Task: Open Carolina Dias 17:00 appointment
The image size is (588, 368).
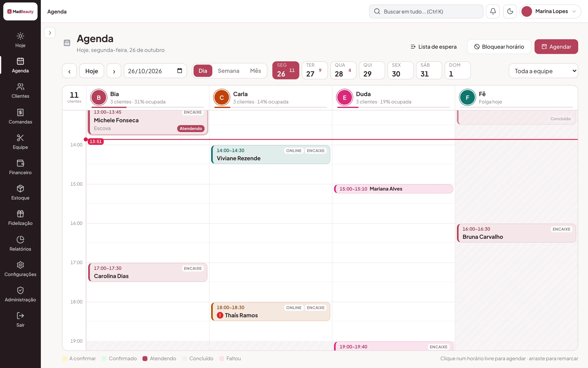Action: 148,272
